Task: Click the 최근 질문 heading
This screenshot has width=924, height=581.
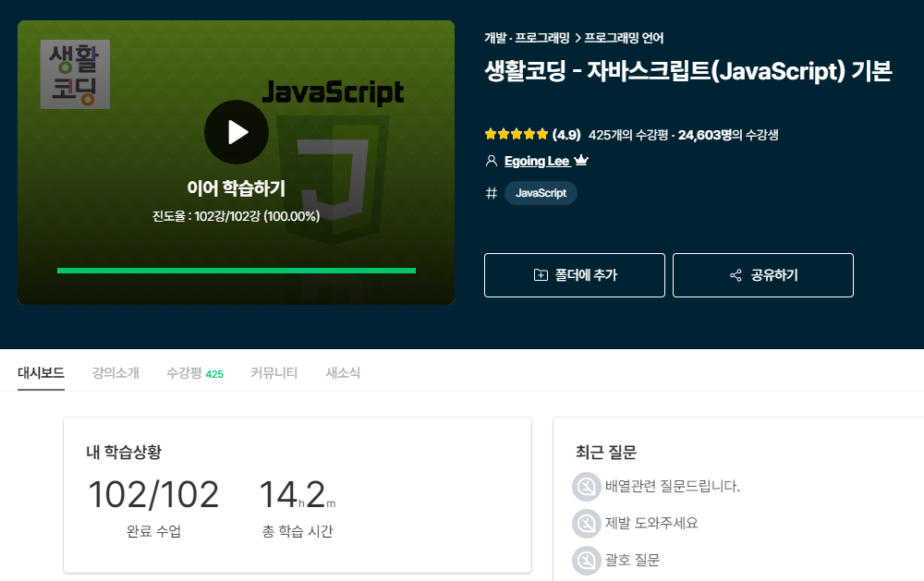Action: point(606,452)
